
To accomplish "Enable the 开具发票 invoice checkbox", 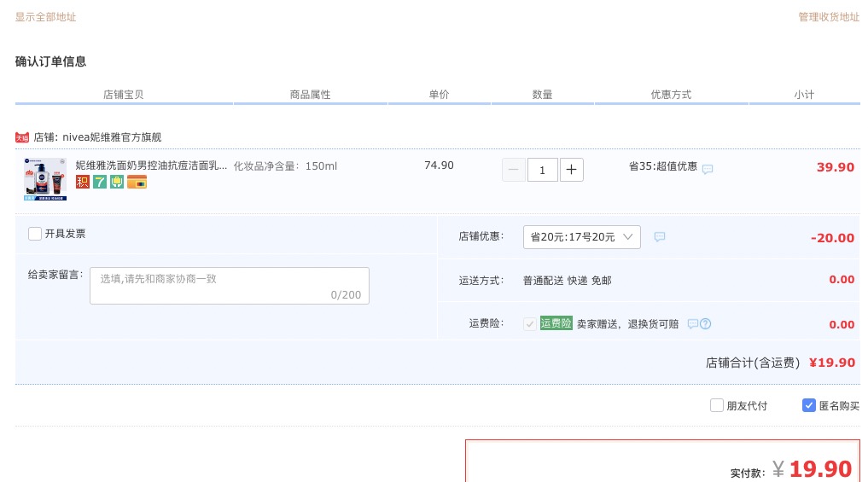I will [35, 234].
